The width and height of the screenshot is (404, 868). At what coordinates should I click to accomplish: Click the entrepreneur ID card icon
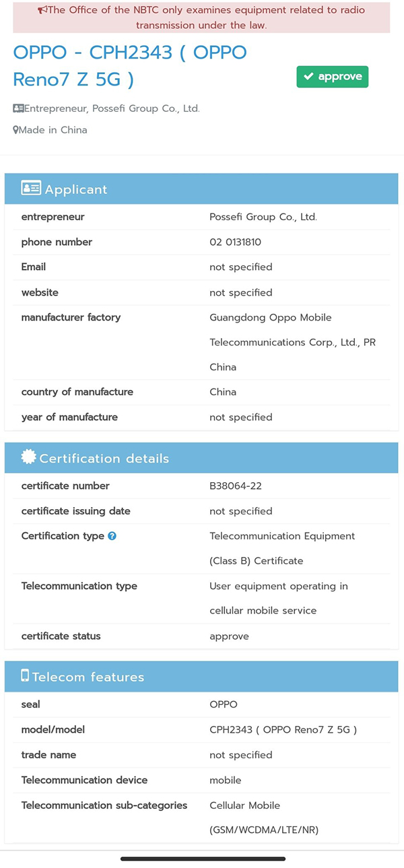[x=18, y=108]
